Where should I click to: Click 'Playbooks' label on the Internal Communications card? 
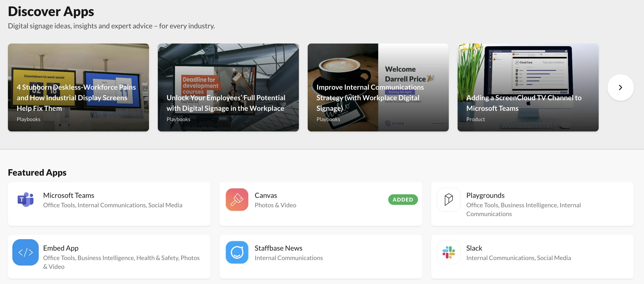[x=328, y=119]
